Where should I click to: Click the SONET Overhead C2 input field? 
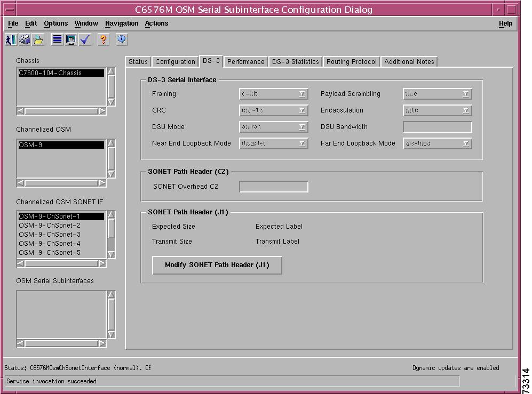tap(273, 187)
